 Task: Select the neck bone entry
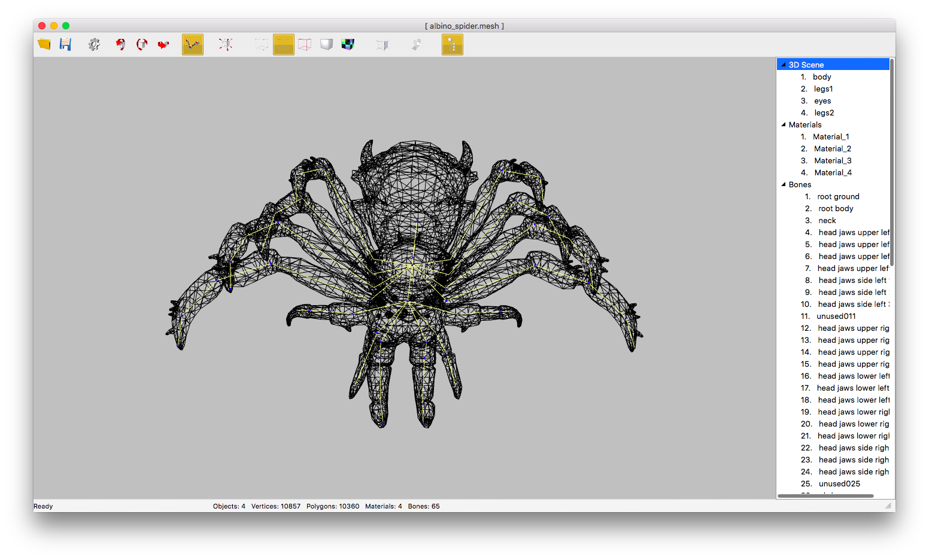point(827,220)
